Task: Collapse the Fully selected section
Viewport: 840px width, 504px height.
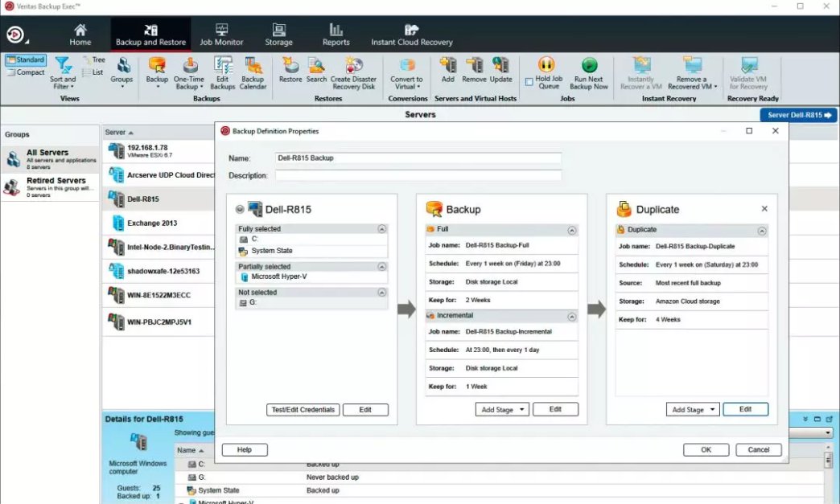Action: click(x=381, y=229)
